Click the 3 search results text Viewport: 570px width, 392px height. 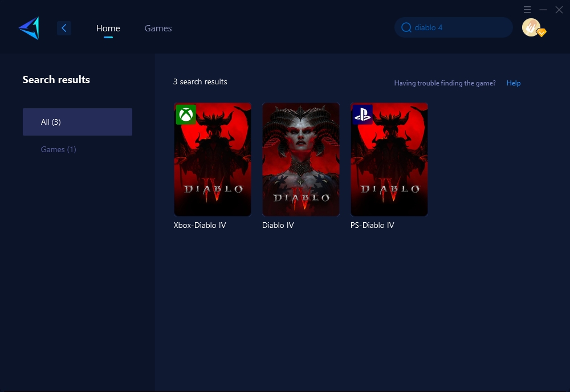click(200, 81)
